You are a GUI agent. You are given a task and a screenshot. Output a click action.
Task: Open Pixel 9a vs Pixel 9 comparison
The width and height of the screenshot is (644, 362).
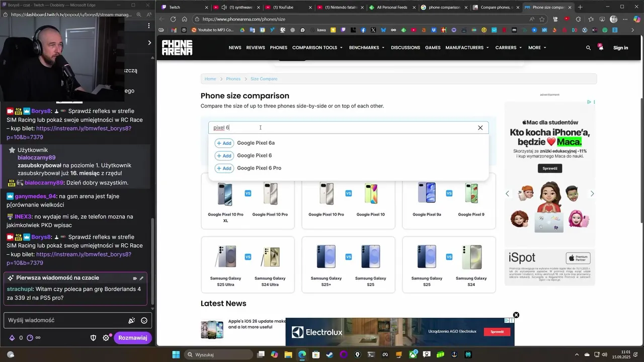tap(449, 201)
